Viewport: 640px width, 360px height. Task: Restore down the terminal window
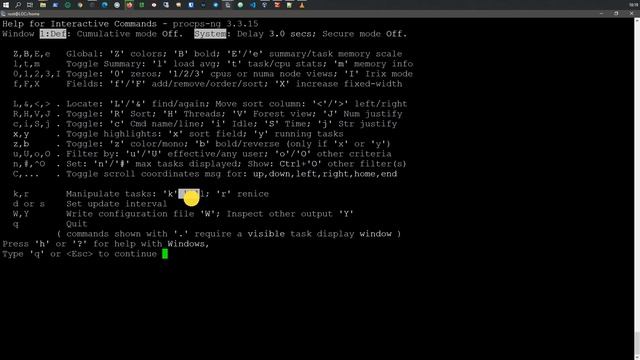click(616, 13)
